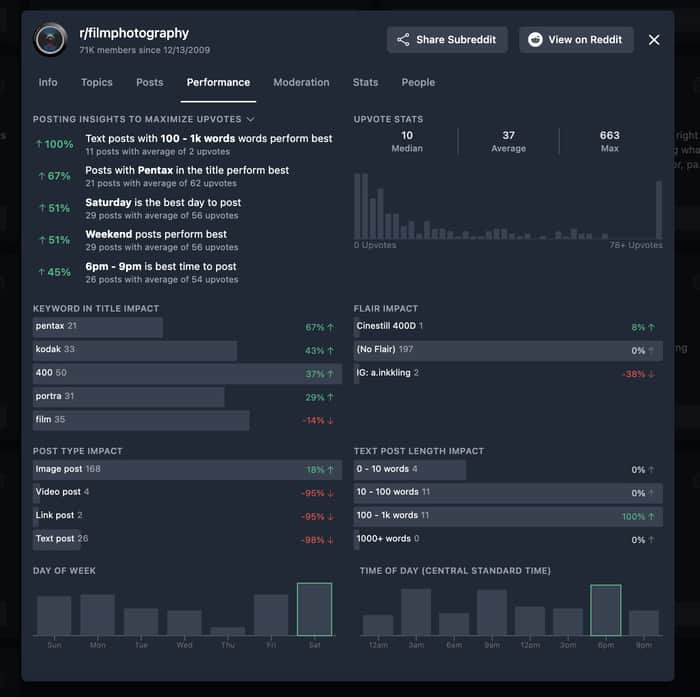Click the Share Subreddit button
The height and width of the screenshot is (697, 700).
[447, 40]
